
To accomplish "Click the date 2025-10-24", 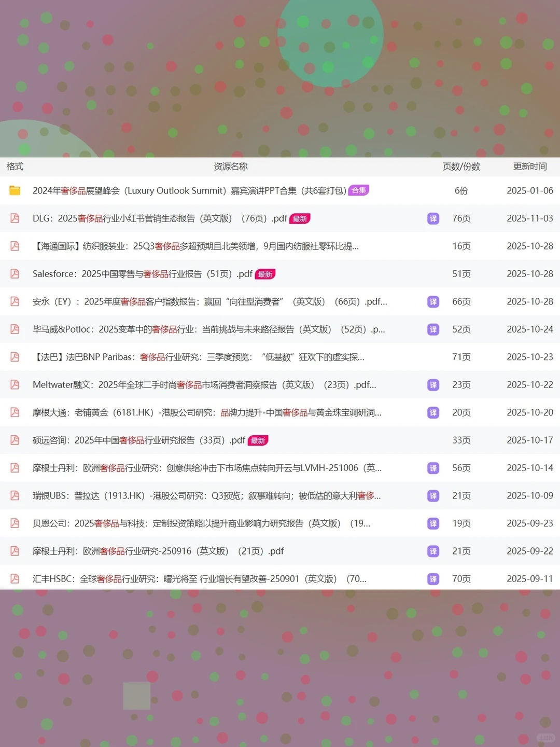I will [530, 329].
